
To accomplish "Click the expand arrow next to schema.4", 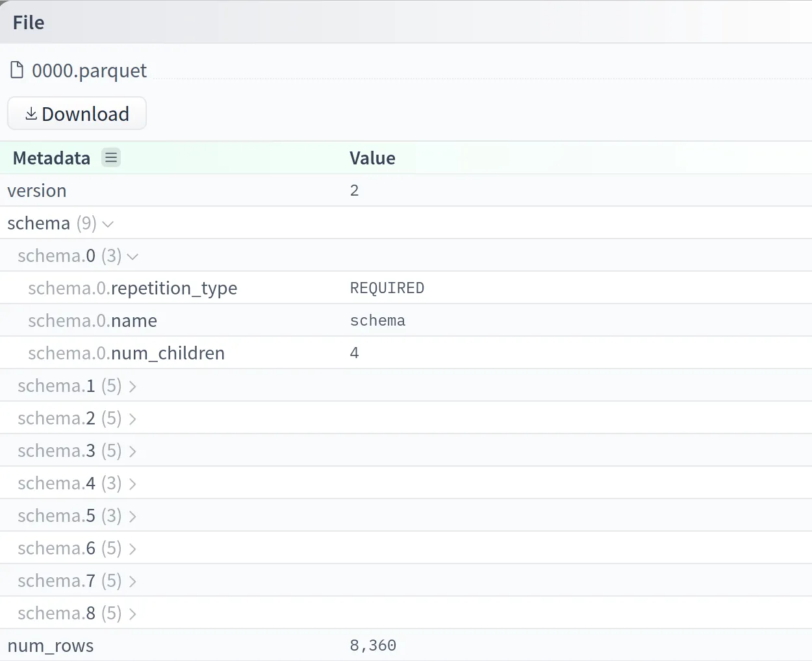I will tap(133, 484).
